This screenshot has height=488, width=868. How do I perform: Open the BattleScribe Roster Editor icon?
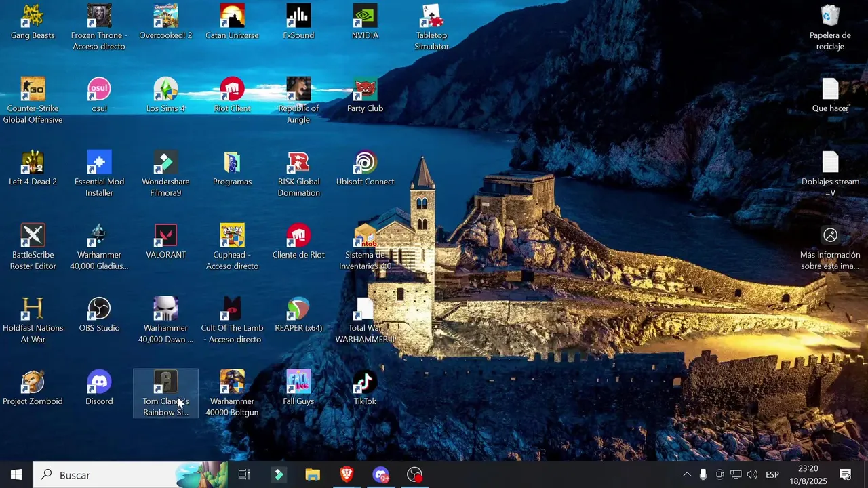(33, 247)
